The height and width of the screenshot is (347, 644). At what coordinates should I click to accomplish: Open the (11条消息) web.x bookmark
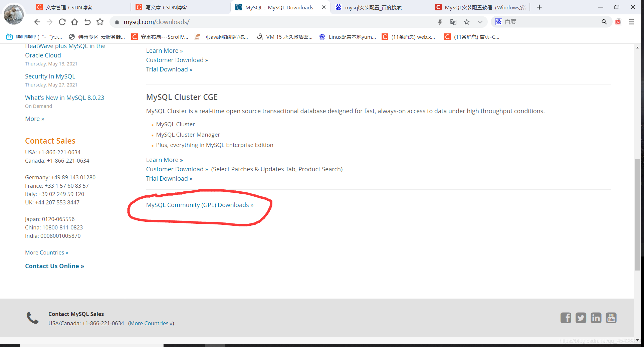[x=408, y=37]
